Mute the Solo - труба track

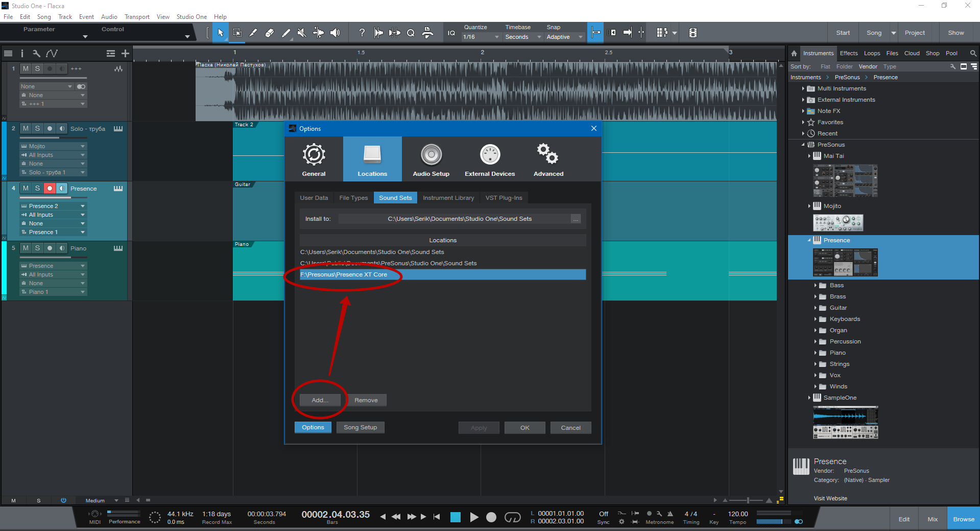[x=26, y=129]
